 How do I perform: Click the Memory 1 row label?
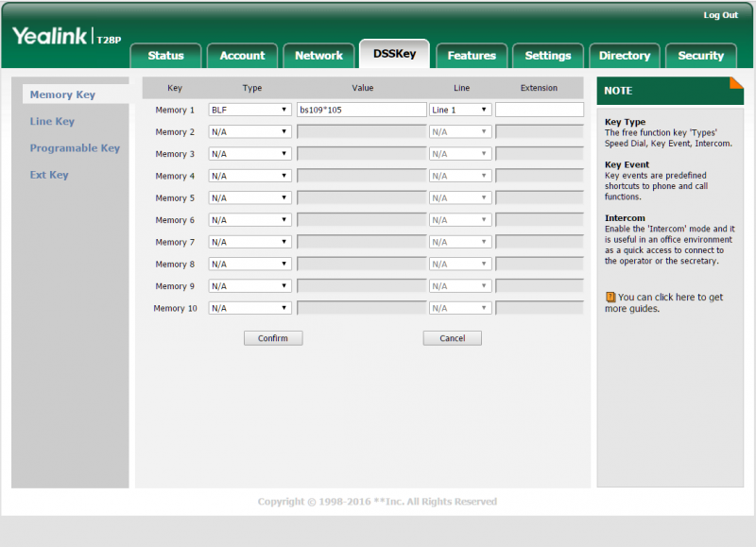(175, 110)
